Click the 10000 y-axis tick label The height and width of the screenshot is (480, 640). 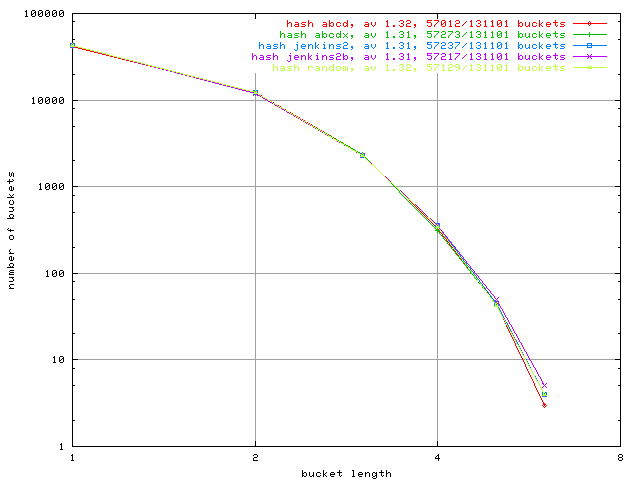(47, 100)
